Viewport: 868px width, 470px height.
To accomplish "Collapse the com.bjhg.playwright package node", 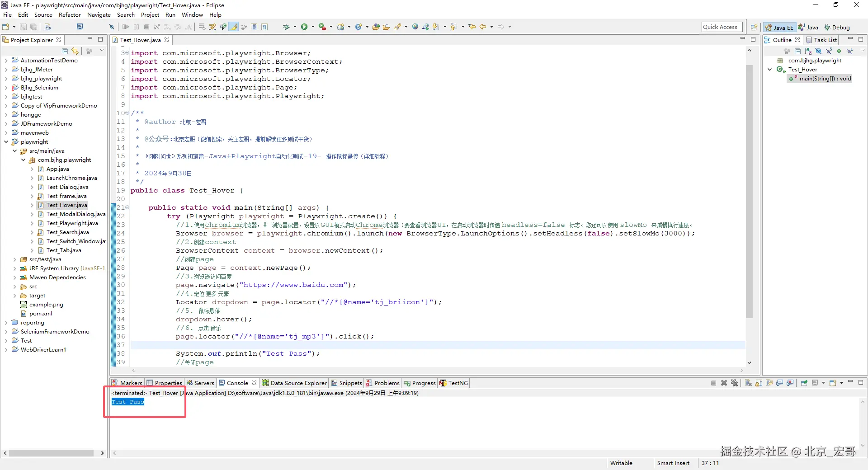I will 24,160.
